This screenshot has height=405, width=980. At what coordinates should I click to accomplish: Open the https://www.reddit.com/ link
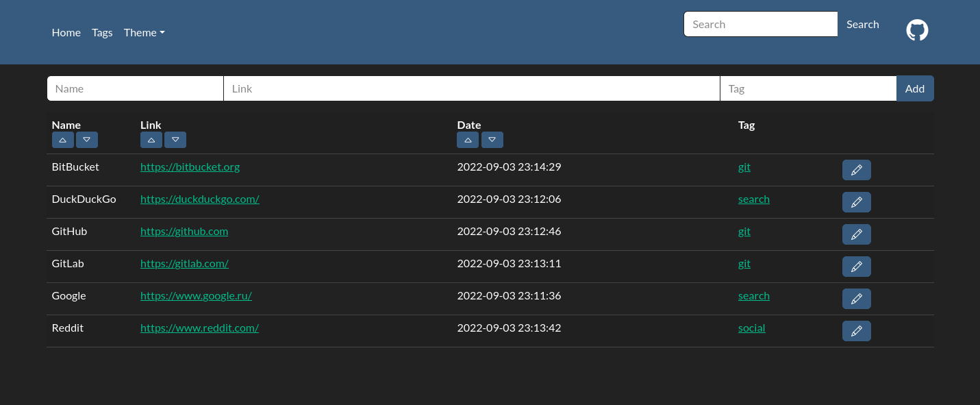tap(199, 328)
